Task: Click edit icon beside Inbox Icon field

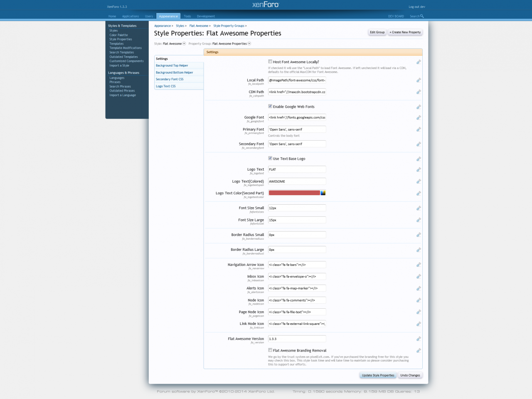Action: click(x=419, y=277)
